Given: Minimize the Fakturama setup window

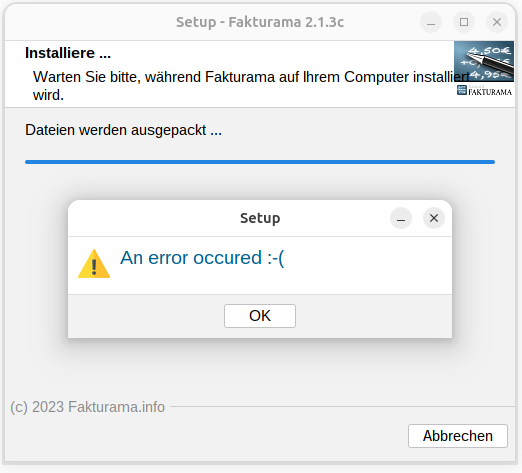Looking at the screenshot, I should pyautogui.click(x=431, y=22).
